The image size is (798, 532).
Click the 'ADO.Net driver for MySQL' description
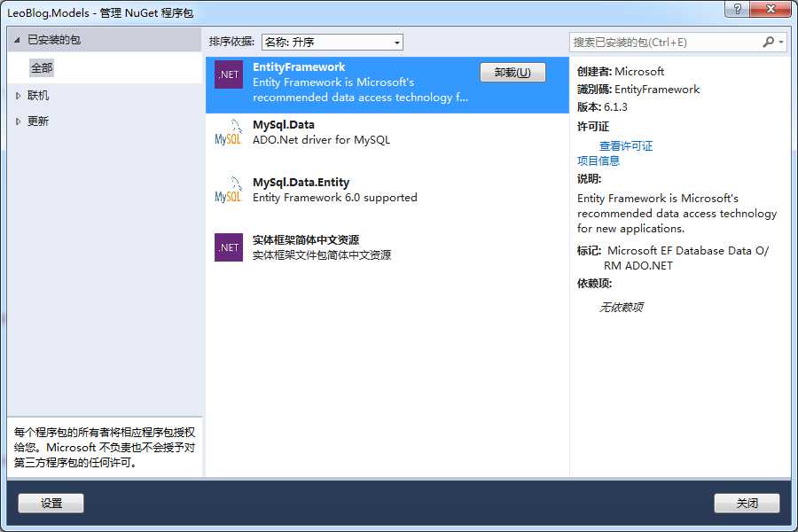[x=321, y=140]
